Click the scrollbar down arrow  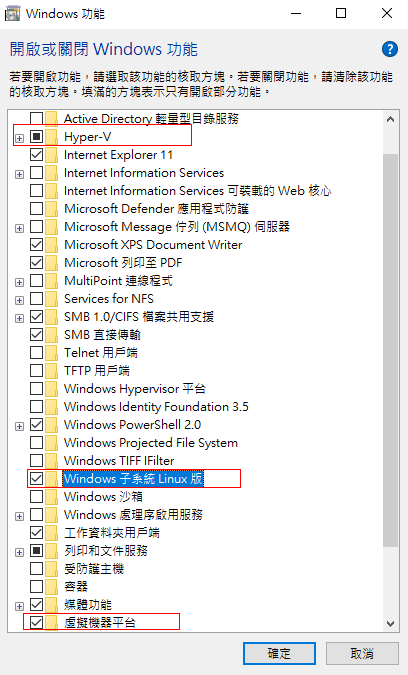[390, 623]
